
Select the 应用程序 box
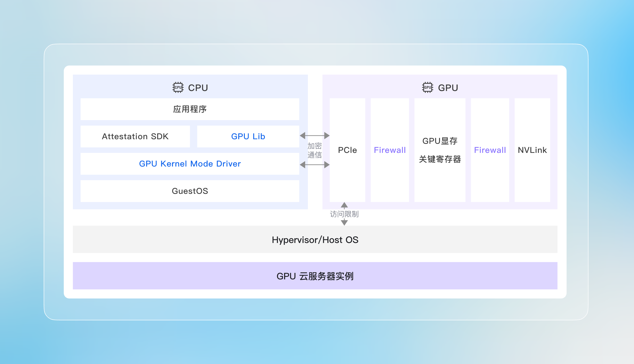190,109
